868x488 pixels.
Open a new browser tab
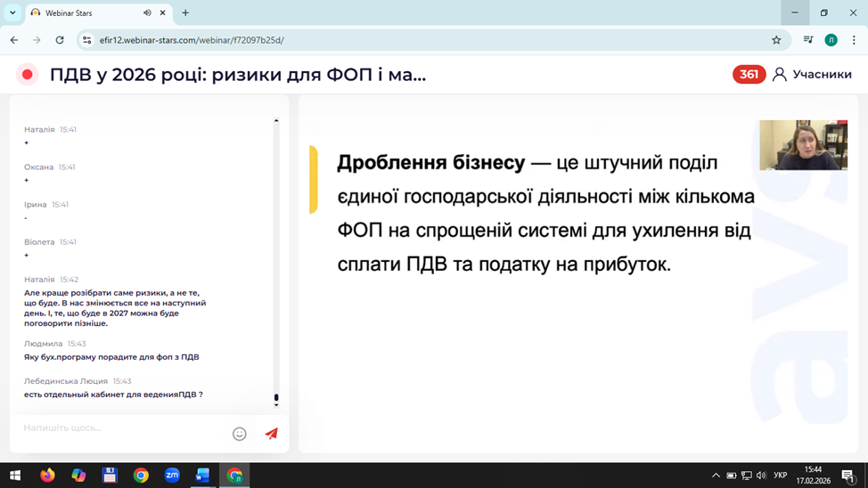185,13
